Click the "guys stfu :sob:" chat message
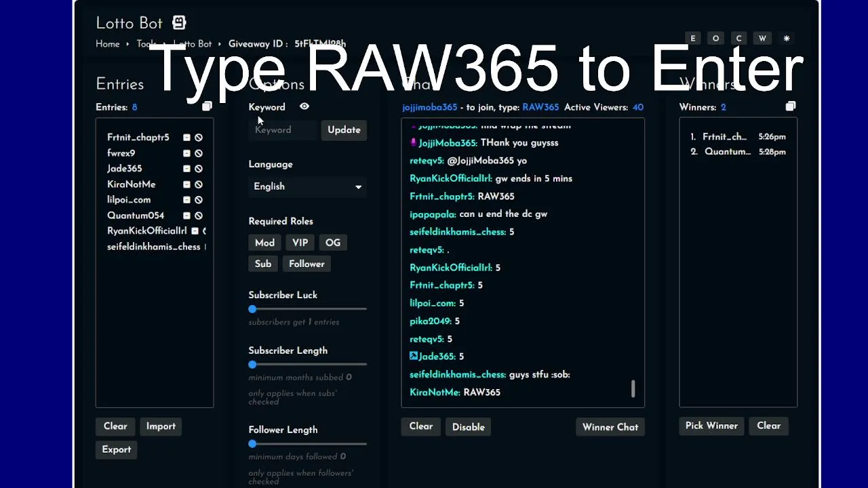868x488 pixels. coord(490,375)
